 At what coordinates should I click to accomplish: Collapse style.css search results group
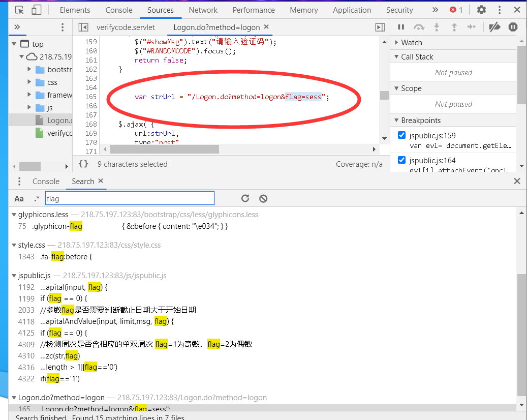(14, 245)
